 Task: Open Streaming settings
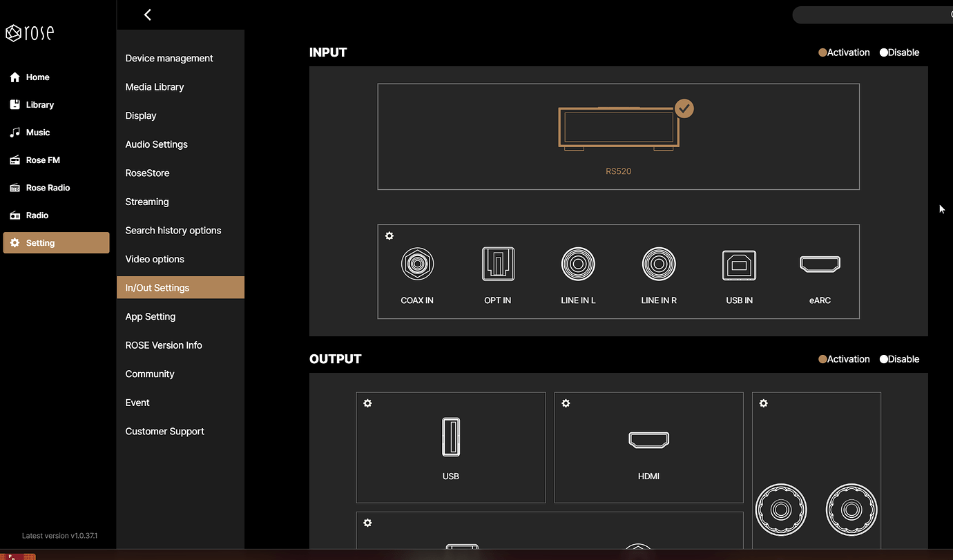(x=180, y=202)
